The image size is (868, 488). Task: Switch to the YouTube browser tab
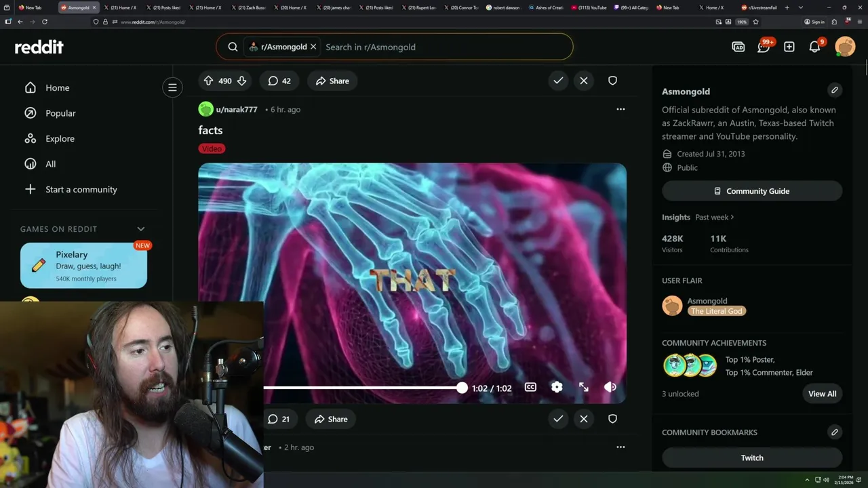coord(590,7)
